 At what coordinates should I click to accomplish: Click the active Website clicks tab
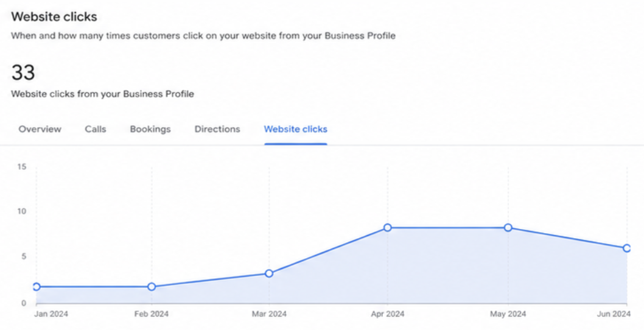(x=295, y=129)
